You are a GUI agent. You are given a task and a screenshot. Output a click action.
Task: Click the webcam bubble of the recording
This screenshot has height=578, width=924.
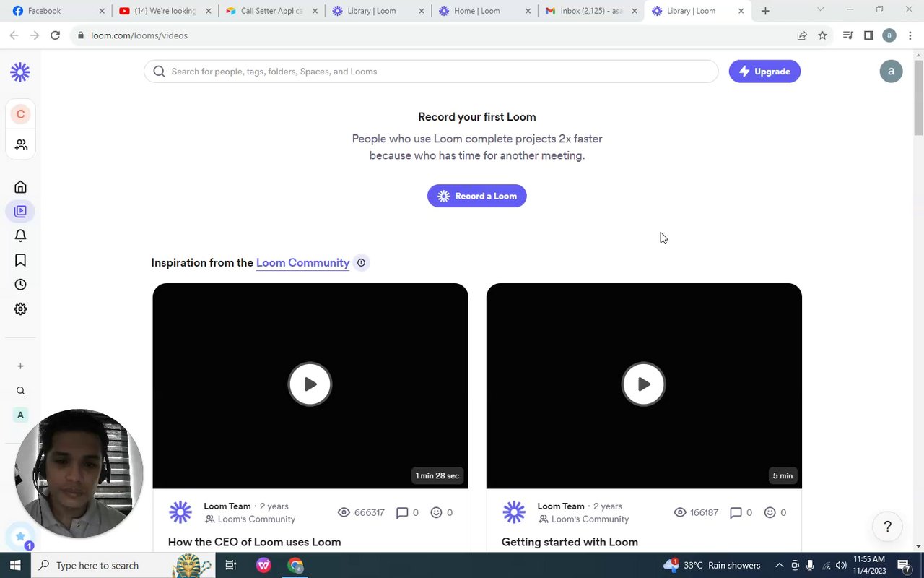point(79,473)
